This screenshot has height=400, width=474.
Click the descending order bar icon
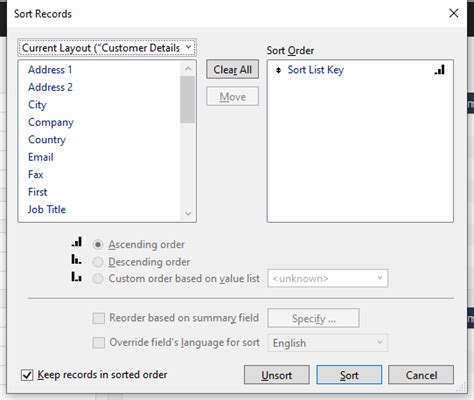point(76,259)
